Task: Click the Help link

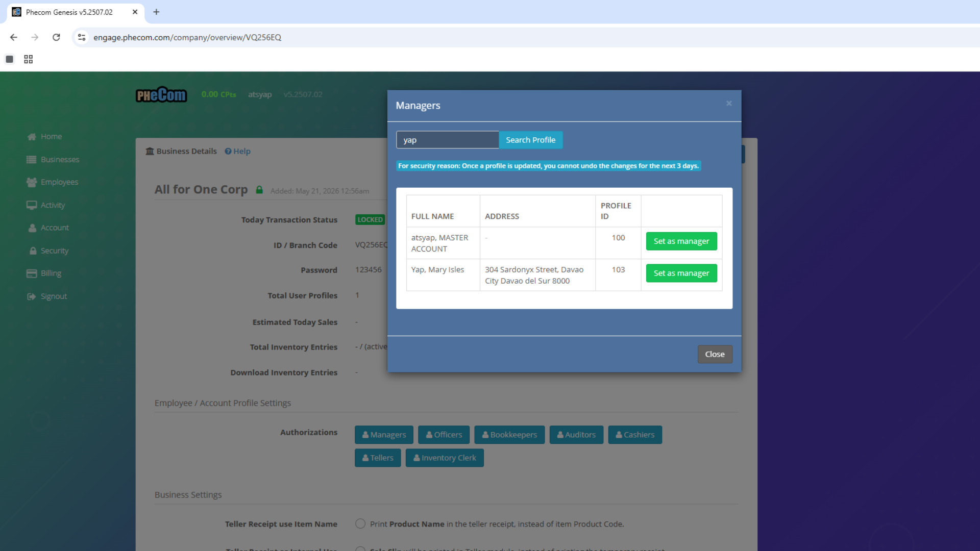Action: point(238,151)
